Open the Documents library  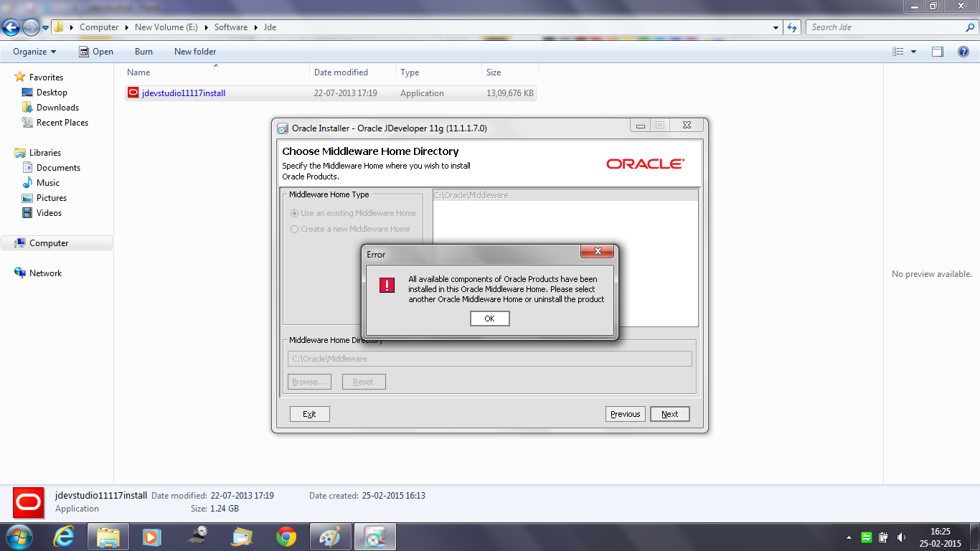tap(58, 168)
